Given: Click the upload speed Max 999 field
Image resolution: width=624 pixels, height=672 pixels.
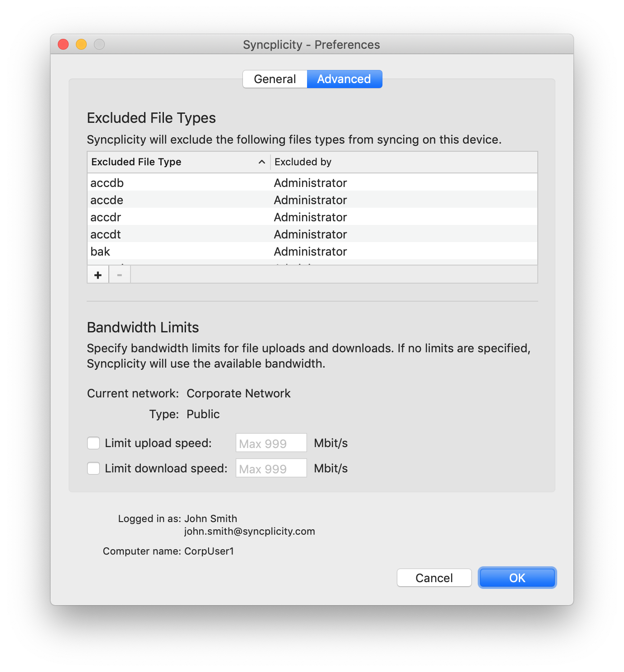Looking at the screenshot, I should click(x=271, y=443).
